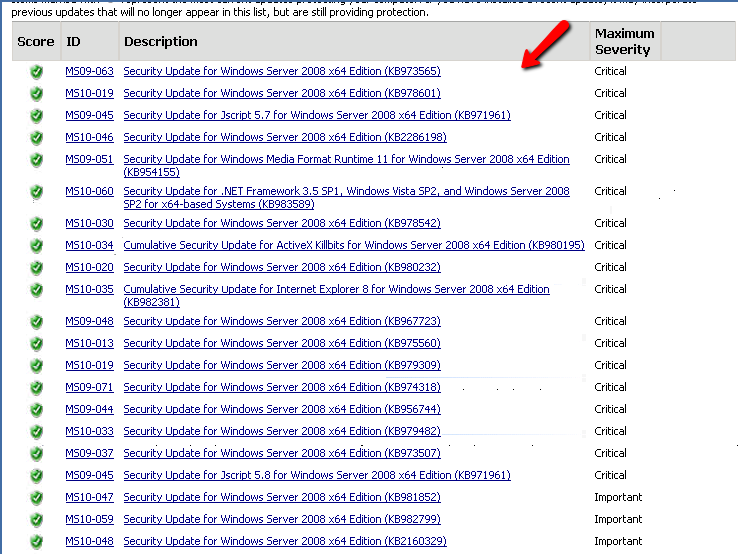Image resolution: width=738 pixels, height=554 pixels.
Task: Follow the MS10-033 ID link
Action: tap(89, 431)
